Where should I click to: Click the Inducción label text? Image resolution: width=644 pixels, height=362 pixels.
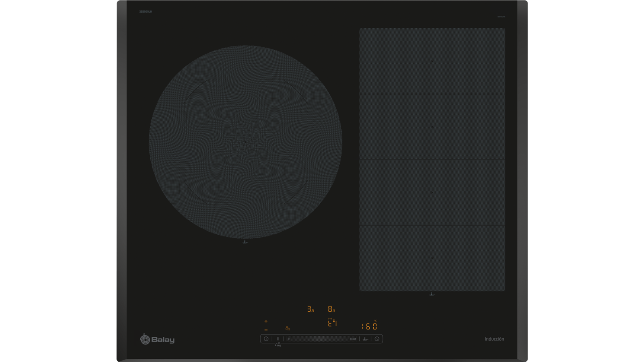(494, 339)
